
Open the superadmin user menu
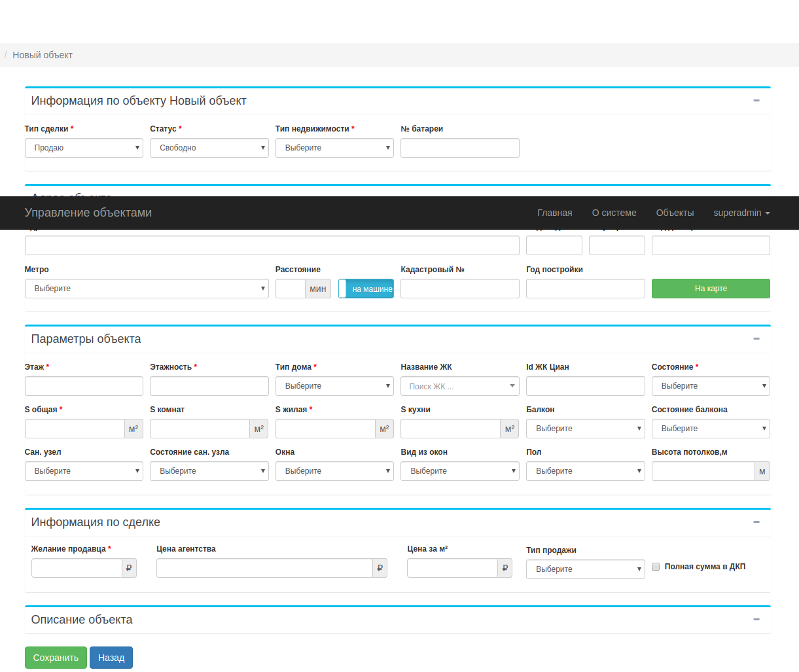(741, 213)
